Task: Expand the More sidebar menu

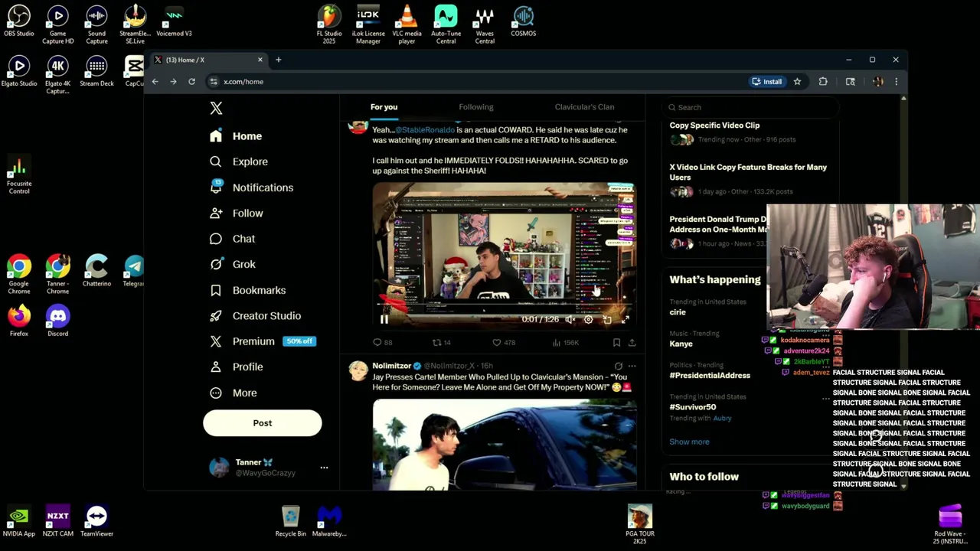Action: 234,393
